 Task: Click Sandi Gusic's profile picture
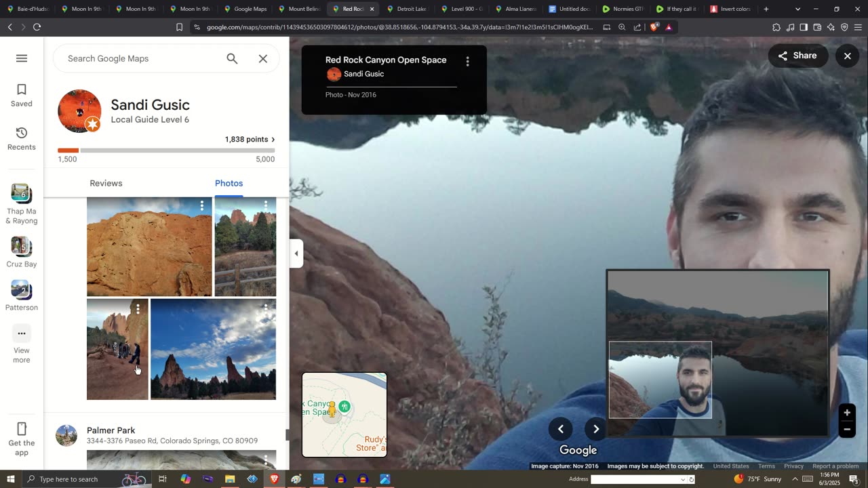[x=79, y=110]
